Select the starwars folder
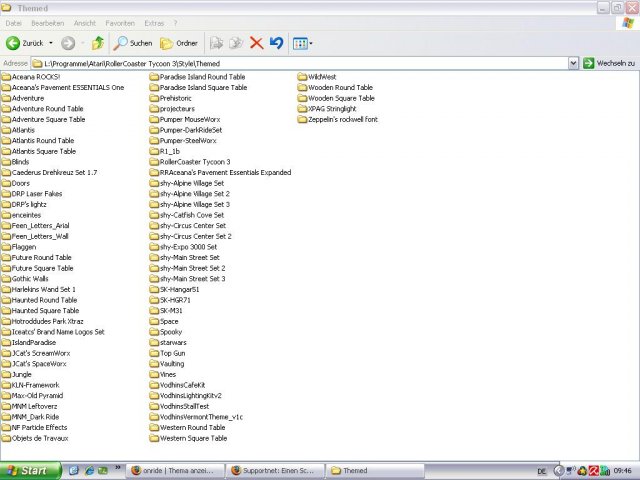This screenshot has height=480, width=640. pyautogui.click(x=168, y=342)
